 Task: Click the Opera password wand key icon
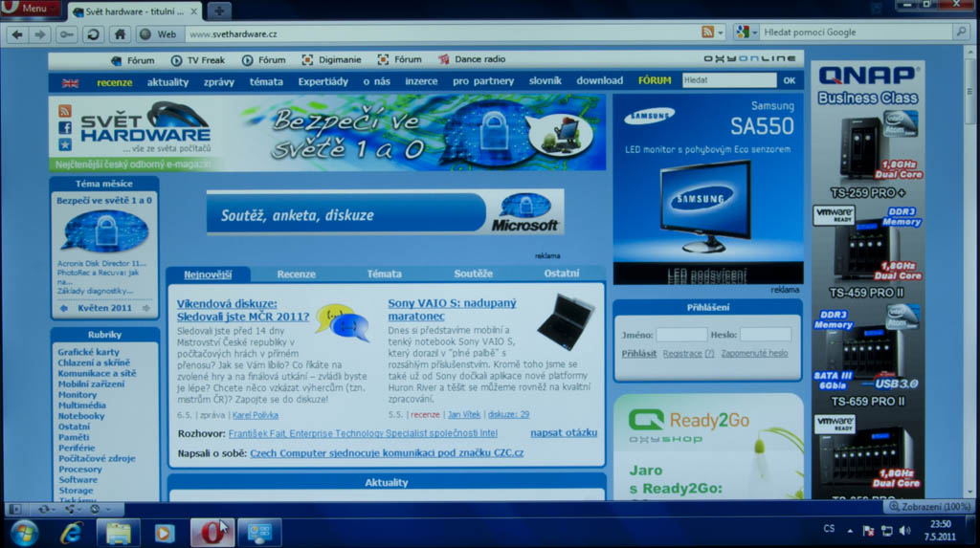click(x=66, y=33)
